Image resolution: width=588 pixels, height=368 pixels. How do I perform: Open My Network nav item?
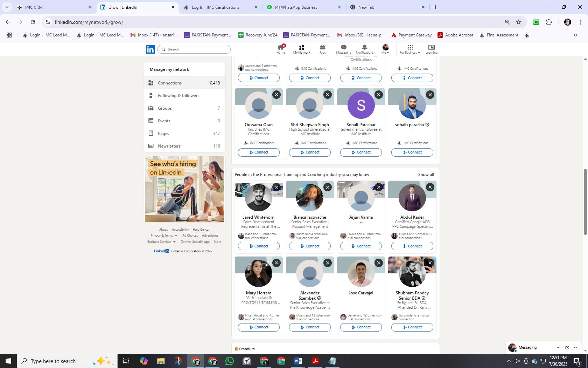tap(302, 49)
